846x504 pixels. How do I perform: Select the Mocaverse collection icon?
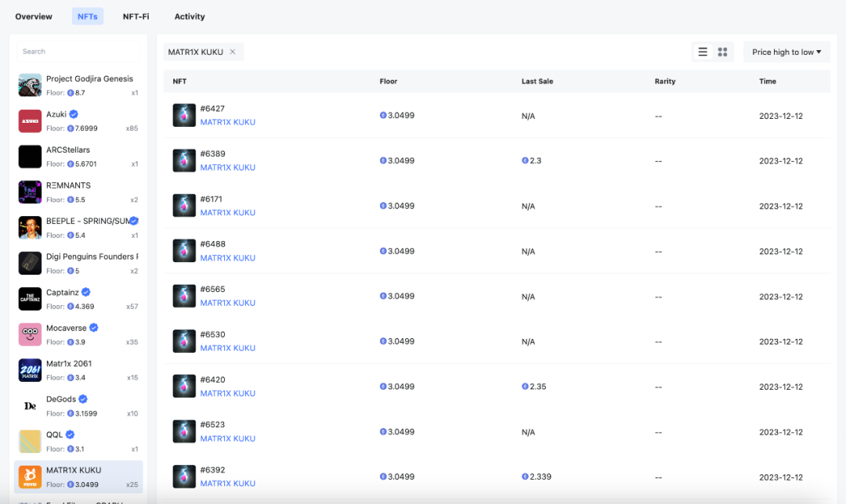(30, 334)
